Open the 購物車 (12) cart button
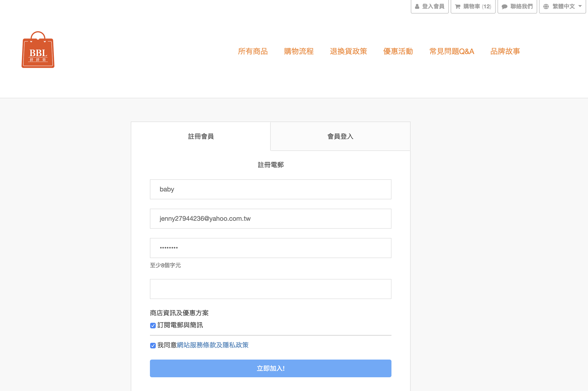Image resolution: width=588 pixels, height=391 pixels. (473, 7)
